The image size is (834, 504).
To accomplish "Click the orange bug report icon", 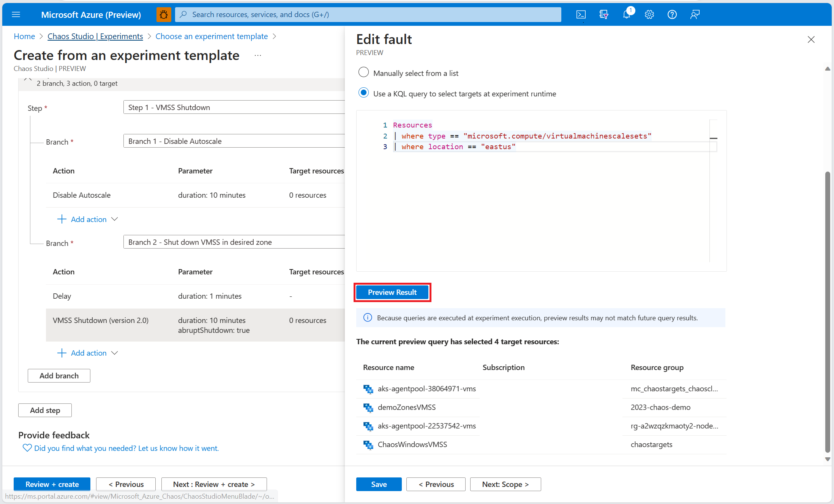I will point(164,14).
